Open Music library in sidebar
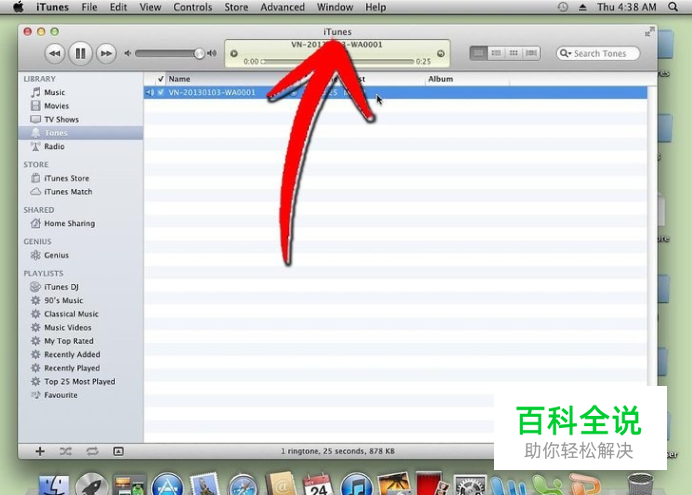692x495 pixels. click(x=54, y=92)
